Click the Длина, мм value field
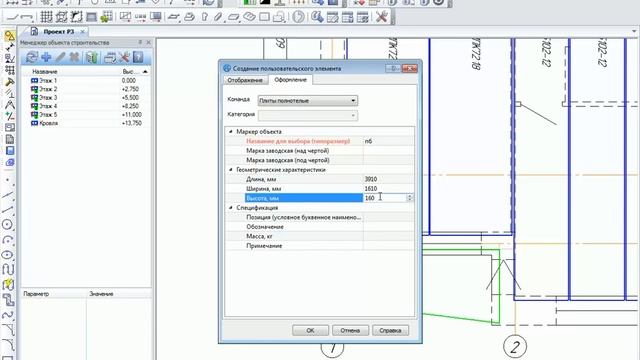This screenshot has height=360, width=640. tap(388, 179)
